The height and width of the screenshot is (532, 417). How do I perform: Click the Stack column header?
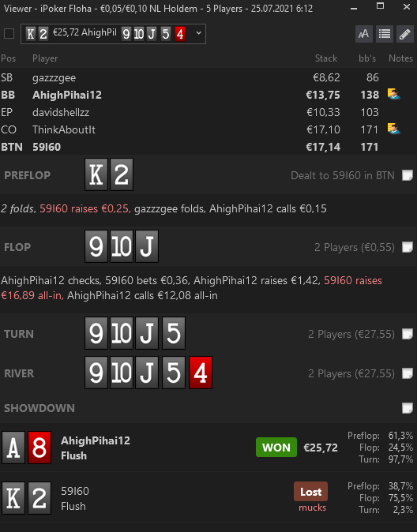[x=326, y=58]
